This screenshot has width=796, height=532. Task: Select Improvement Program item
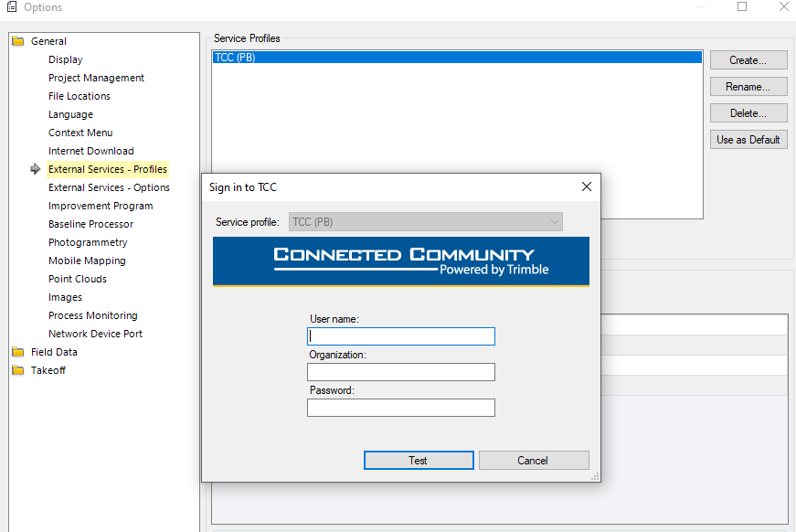click(101, 206)
